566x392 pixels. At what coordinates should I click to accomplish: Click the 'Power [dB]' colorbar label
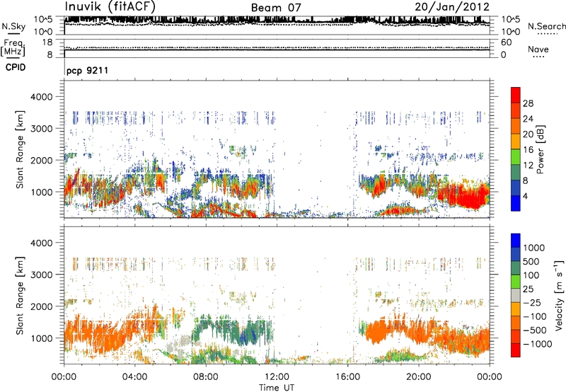tap(540, 149)
